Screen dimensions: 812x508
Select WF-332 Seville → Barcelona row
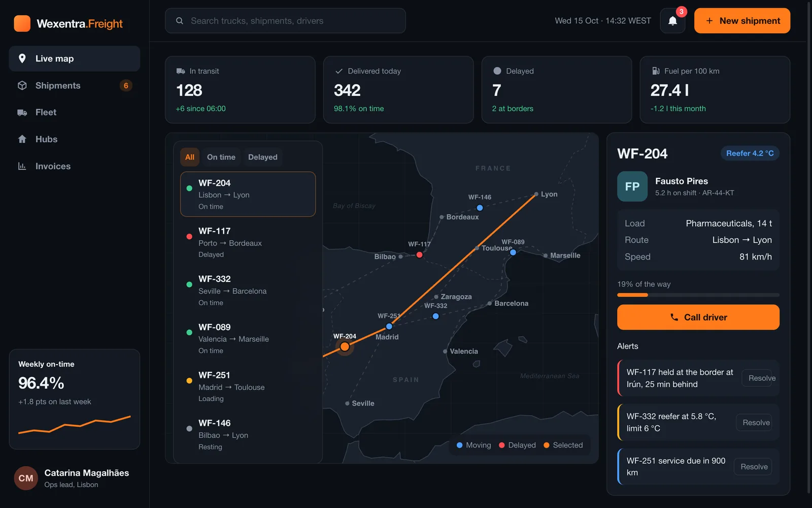point(248,291)
